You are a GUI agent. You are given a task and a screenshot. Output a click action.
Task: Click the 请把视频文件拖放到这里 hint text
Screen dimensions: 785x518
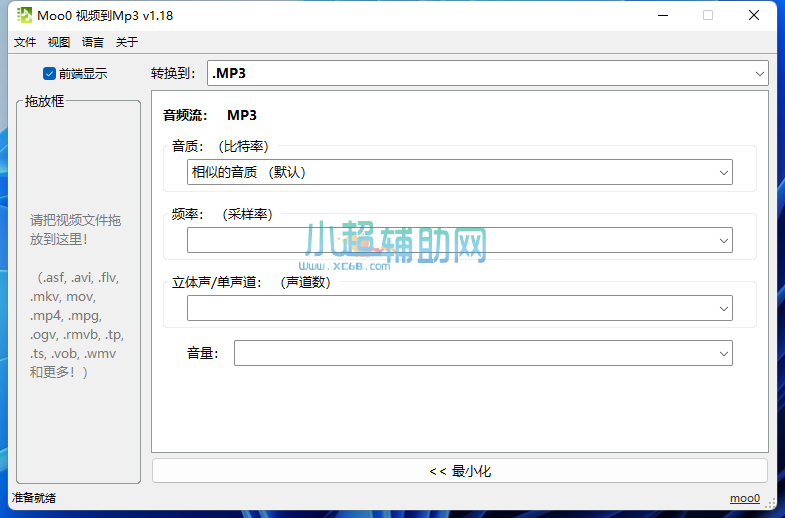[x=75, y=230]
